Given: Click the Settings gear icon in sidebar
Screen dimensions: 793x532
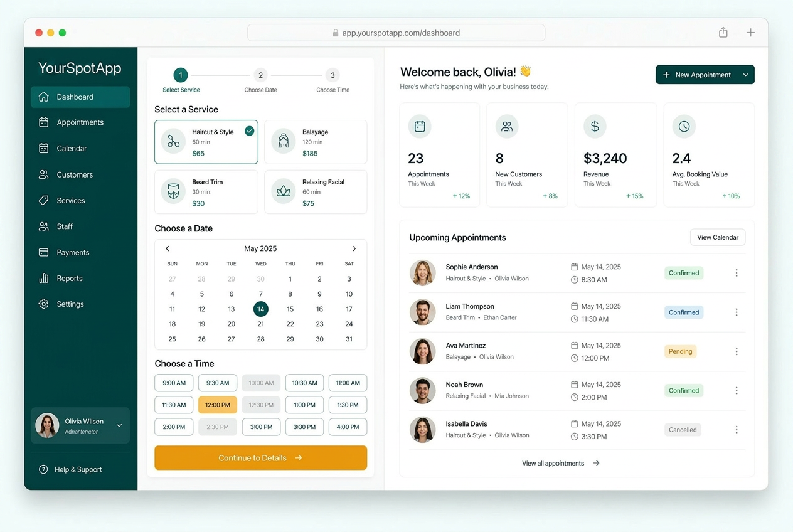Looking at the screenshot, I should pos(43,304).
